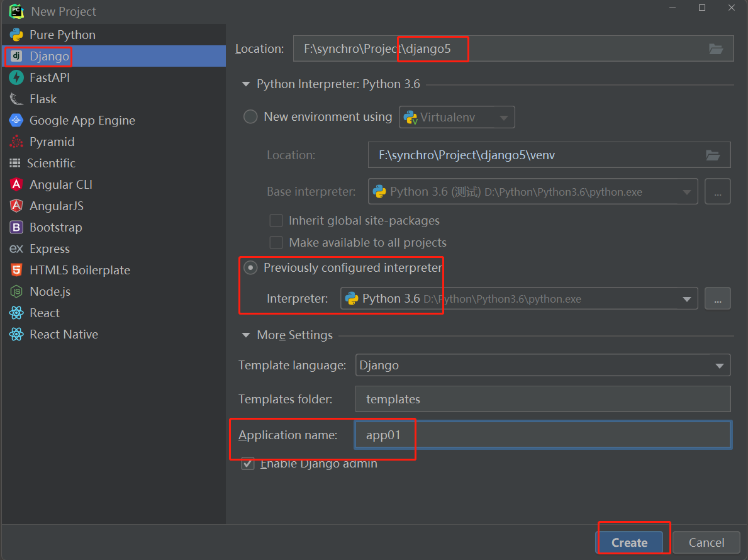Select Pure Python project type
The image size is (748, 560).
click(113, 35)
